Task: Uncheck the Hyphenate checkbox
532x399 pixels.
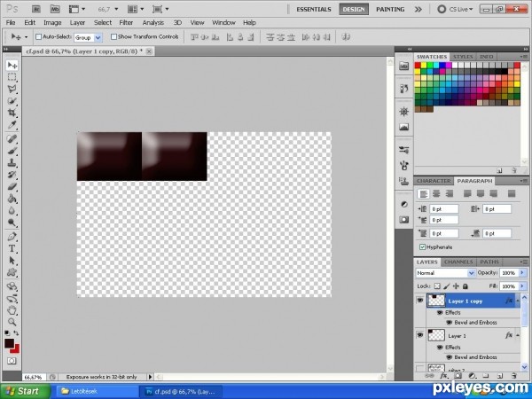Action: pyautogui.click(x=422, y=247)
